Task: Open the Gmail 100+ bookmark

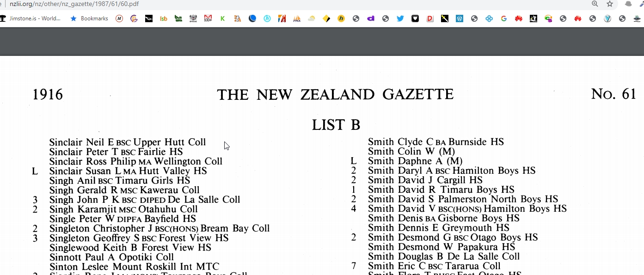Action: coord(208,18)
